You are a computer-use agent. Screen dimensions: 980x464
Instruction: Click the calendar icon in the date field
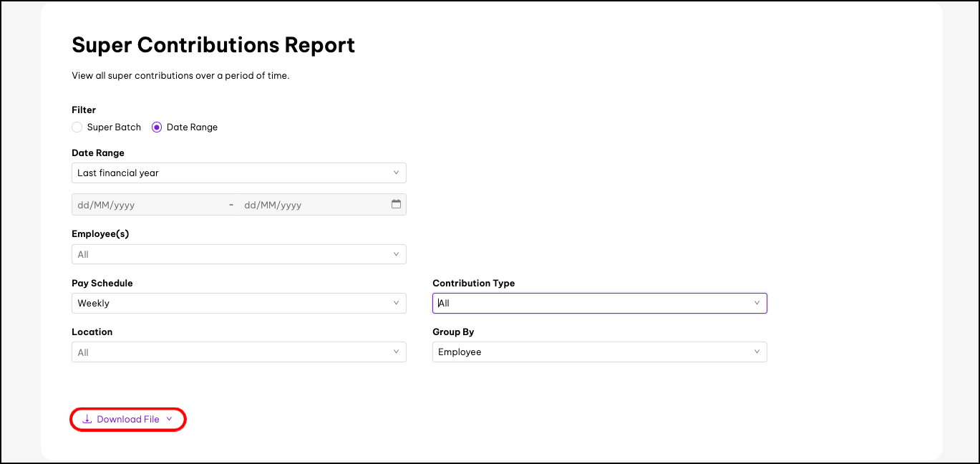pos(396,204)
